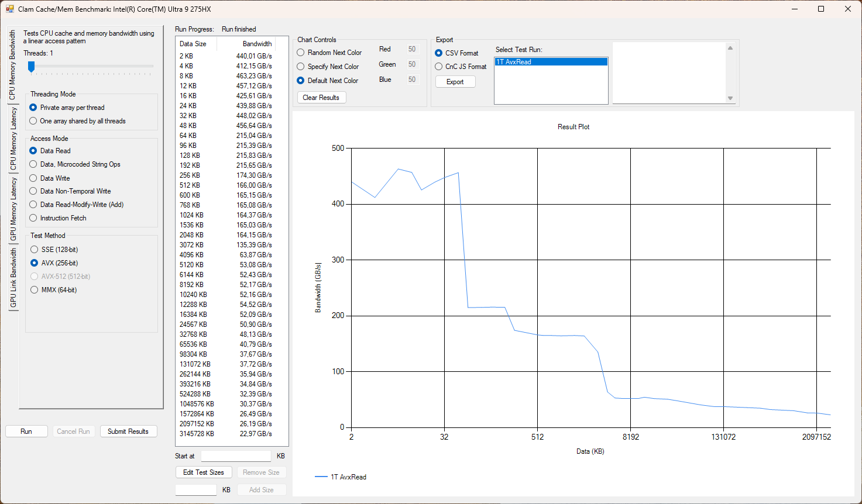Click the Clam app icon in title bar
The width and height of the screenshot is (862, 504).
point(10,9)
